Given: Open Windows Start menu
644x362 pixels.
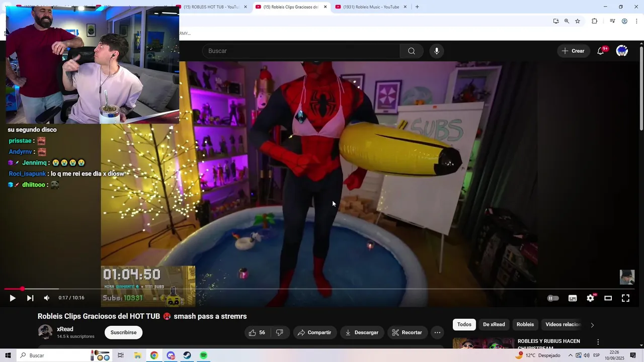Looking at the screenshot, I should pos(8,355).
